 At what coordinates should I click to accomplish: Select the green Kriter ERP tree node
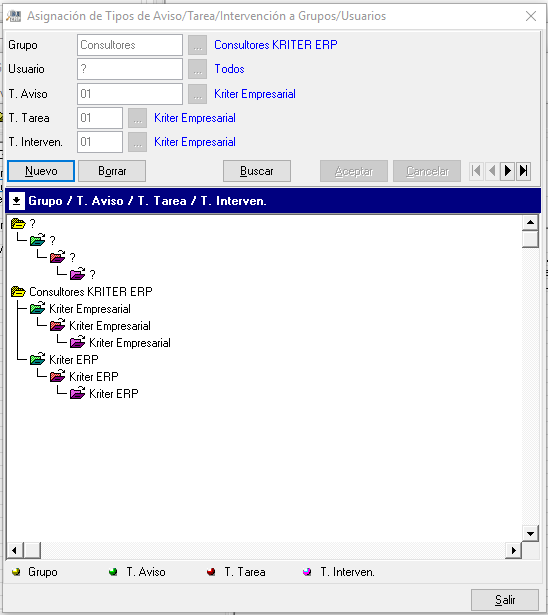[74, 360]
